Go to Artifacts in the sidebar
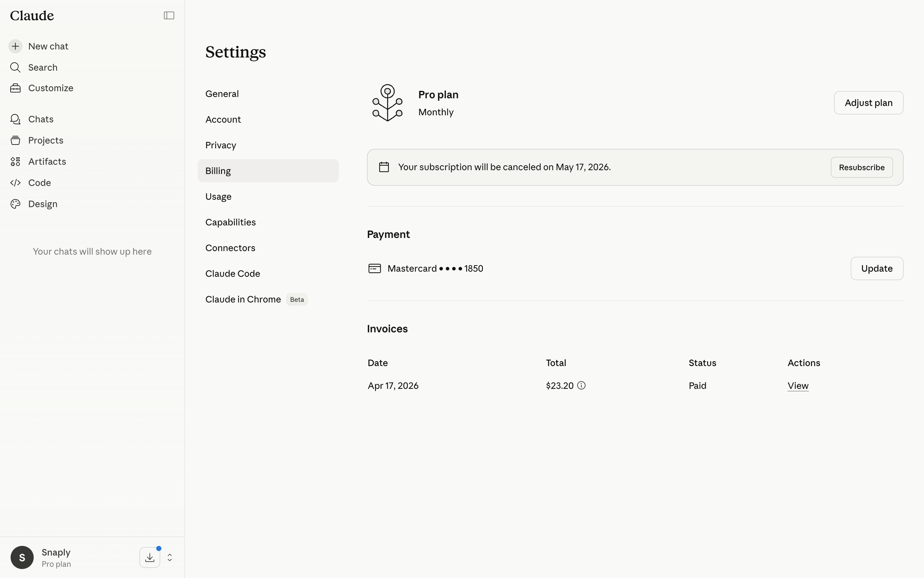924x578 pixels. (x=47, y=162)
